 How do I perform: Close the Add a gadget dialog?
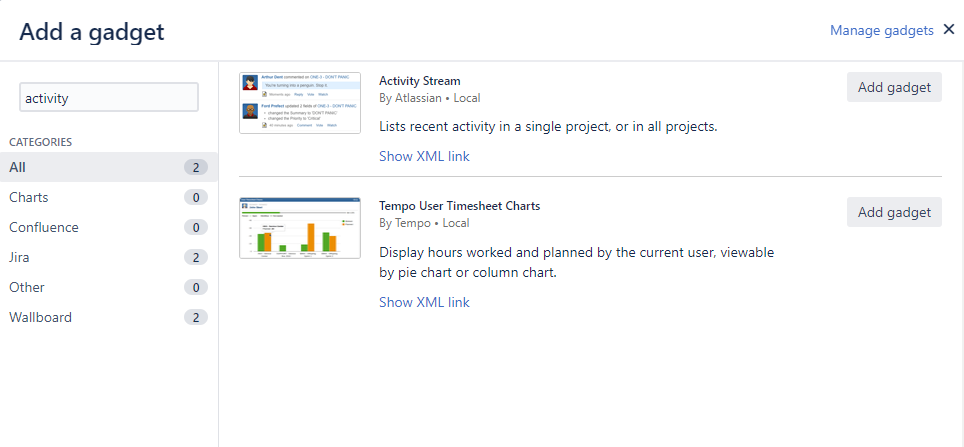pos(949,30)
